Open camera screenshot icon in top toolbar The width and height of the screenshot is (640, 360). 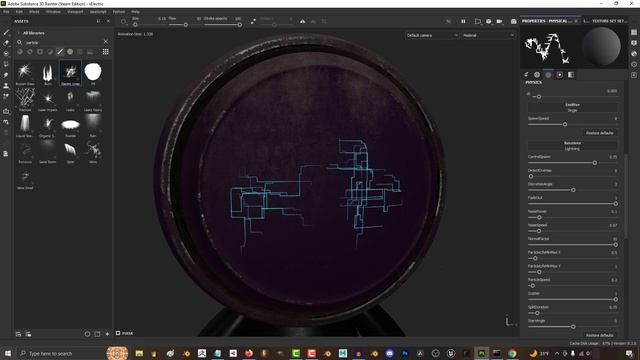pyautogui.click(x=513, y=21)
